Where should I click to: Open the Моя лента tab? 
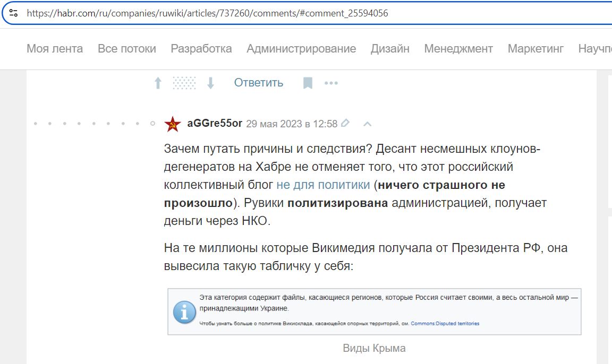click(x=55, y=49)
